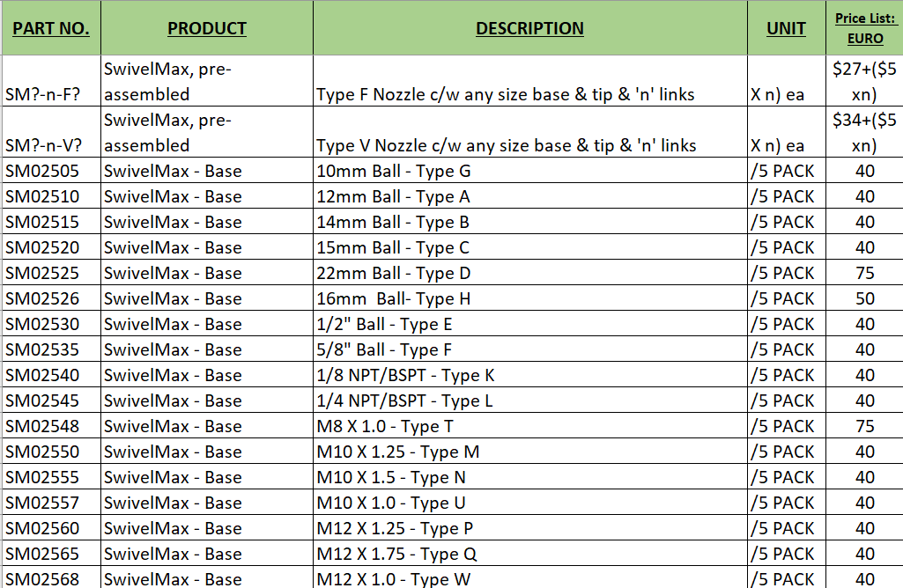Select the M12 X 1.75 - Type Q cell
The image size is (903, 588).
pyautogui.click(x=529, y=554)
